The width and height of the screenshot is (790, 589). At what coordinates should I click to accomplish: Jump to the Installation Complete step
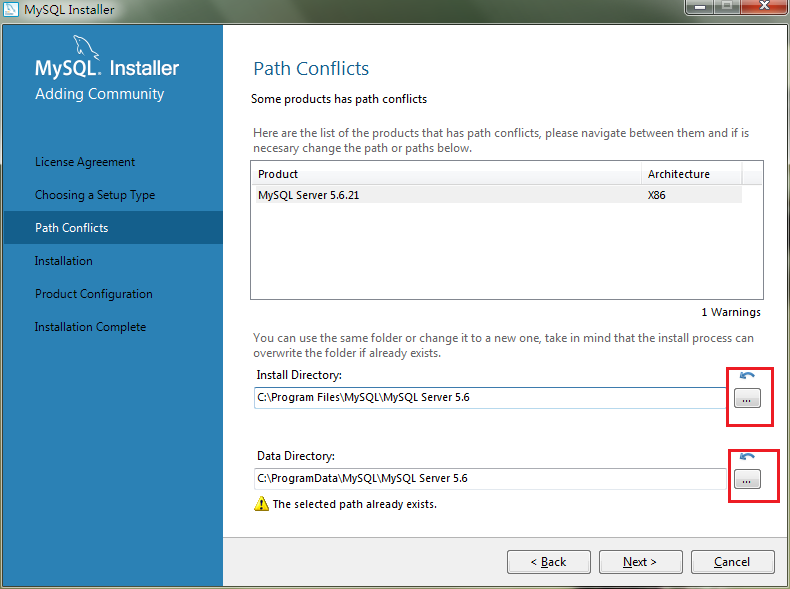click(90, 327)
